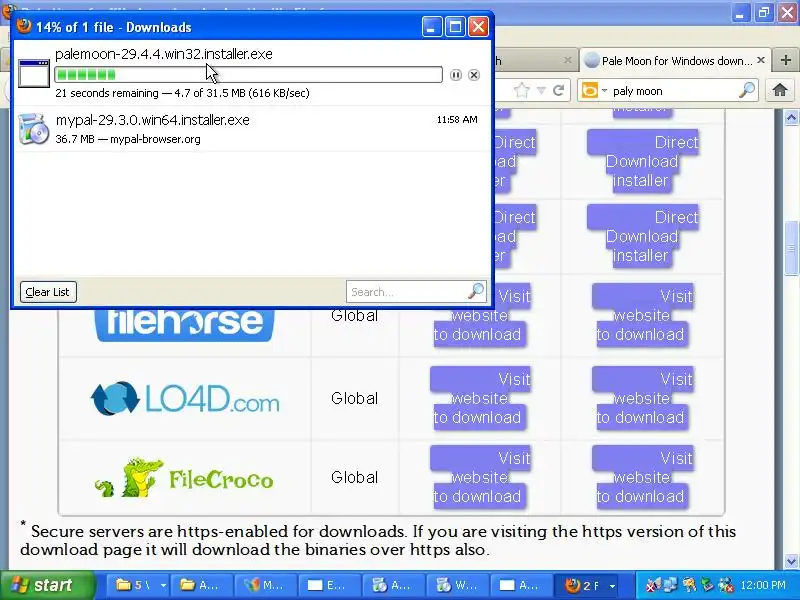Click palemoon-29.4.4.win32.installer.exe filename
Viewport: 800px width, 600px height.
click(x=164, y=54)
